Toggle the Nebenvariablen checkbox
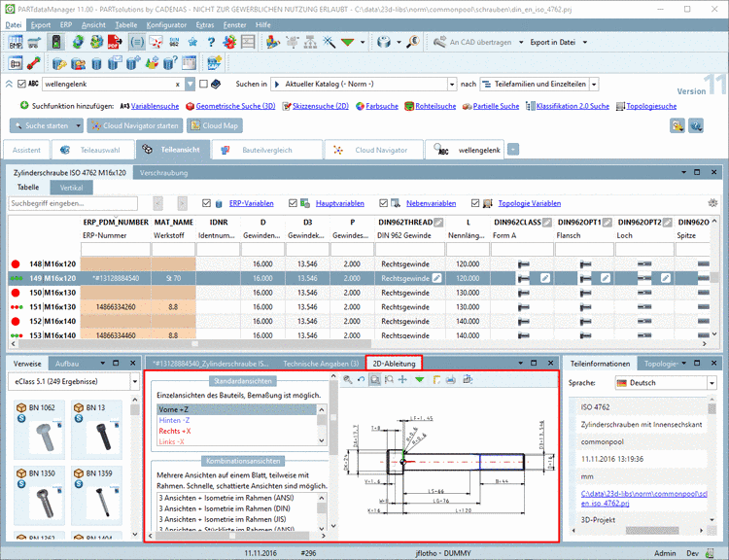Screen dimensions: 729x560 point(383,203)
